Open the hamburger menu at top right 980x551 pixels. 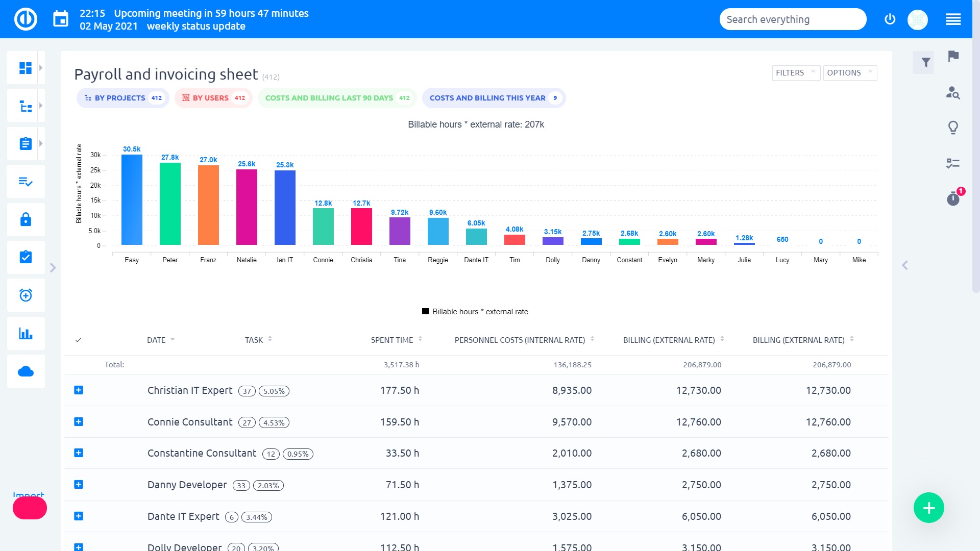[953, 19]
